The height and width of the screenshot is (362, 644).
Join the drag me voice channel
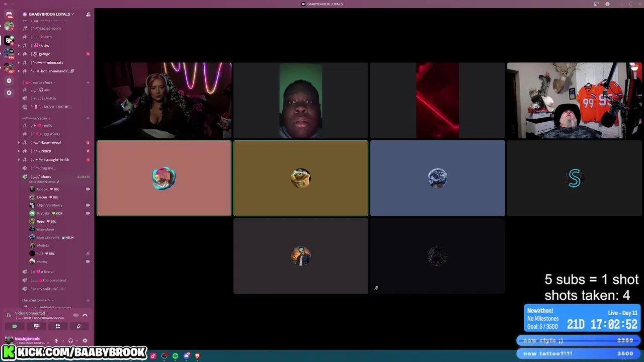tap(55, 168)
